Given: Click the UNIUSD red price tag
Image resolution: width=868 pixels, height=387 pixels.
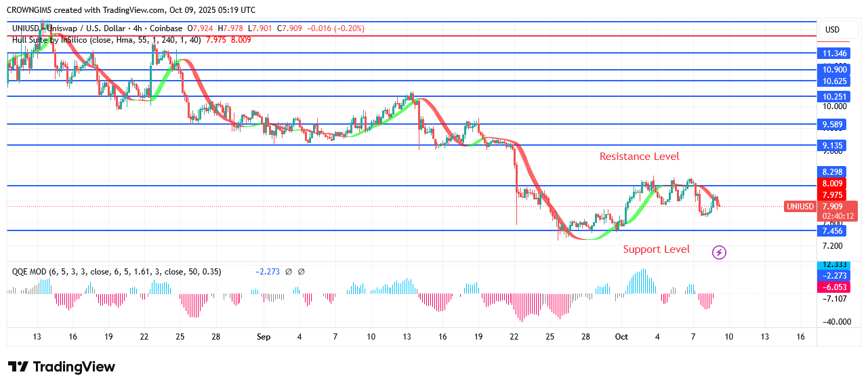Looking at the screenshot, I should click(801, 207).
